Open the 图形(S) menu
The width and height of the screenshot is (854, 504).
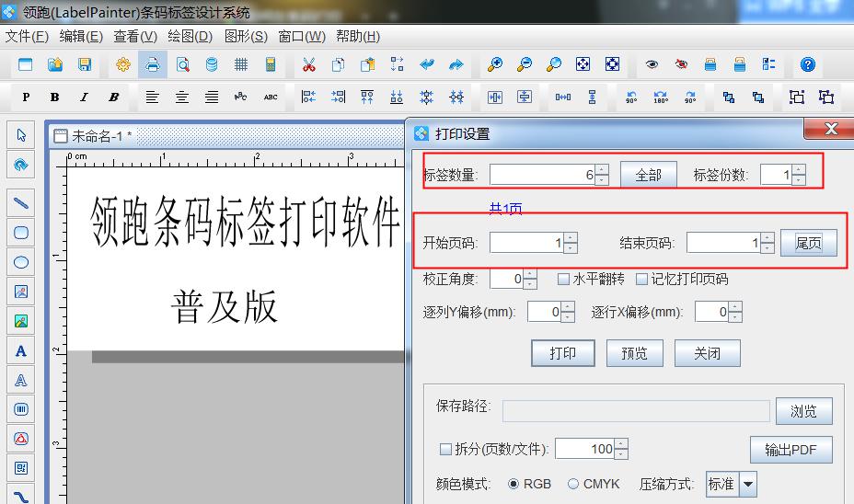(246, 37)
